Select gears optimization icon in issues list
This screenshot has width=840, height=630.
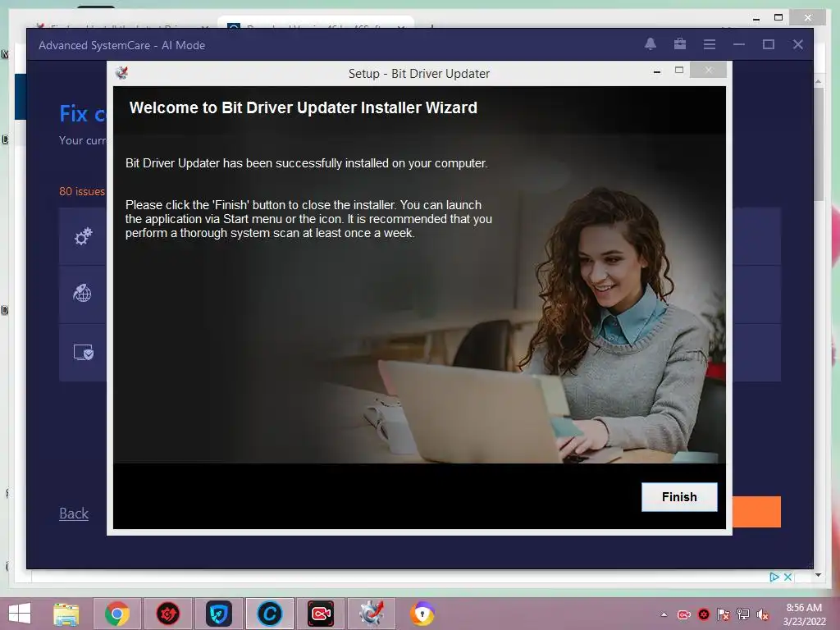(x=83, y=235)
